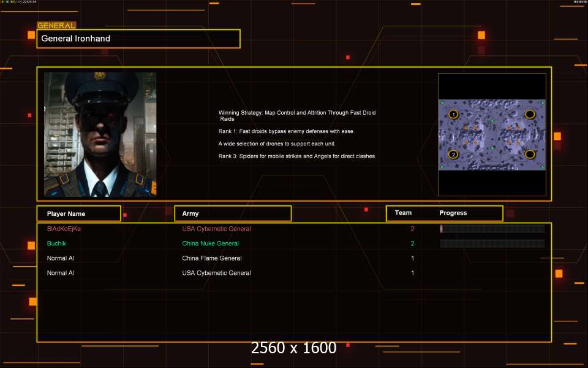Click the GENERAL label above the name box
Viewport: 588px width, 368px height.
(56, 26)
